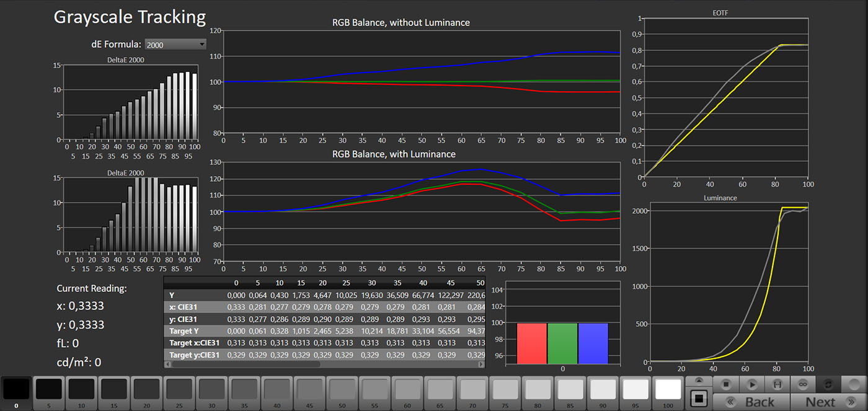868x411 pixels.
Task: Click the infinity loop icon
Action: point(803,384)
